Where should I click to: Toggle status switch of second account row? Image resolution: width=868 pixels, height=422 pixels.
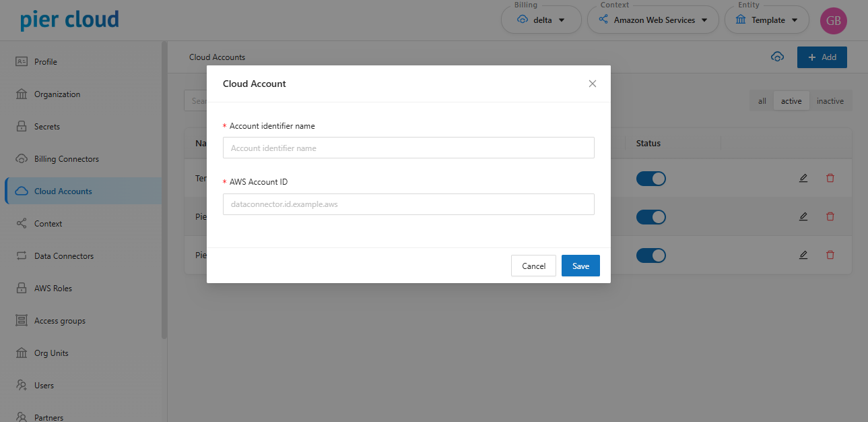click(650, 217)
